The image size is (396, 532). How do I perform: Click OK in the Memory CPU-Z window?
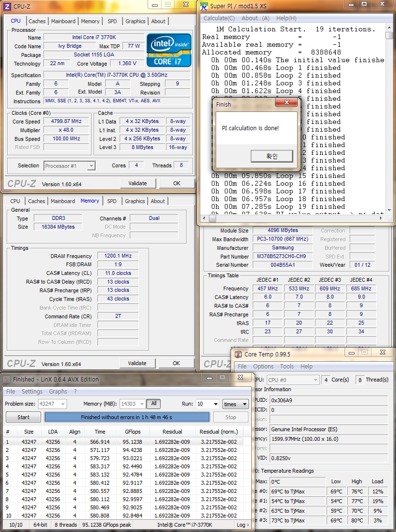177,363
